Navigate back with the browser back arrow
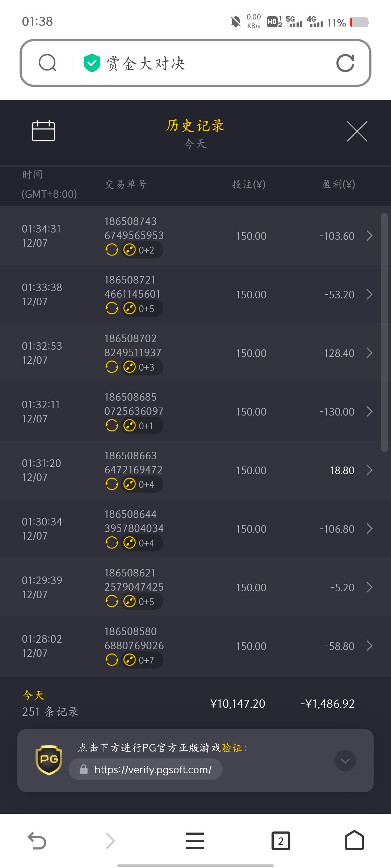The width and height of the screenshot is (391, 868). pyautogui.click(x=37, y=841)
